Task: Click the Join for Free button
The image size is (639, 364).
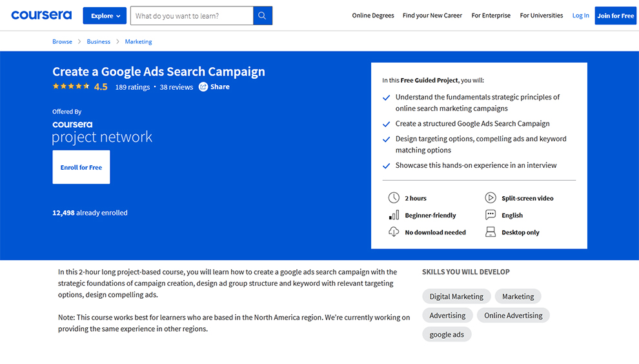Action: click(x=615, y=16)
